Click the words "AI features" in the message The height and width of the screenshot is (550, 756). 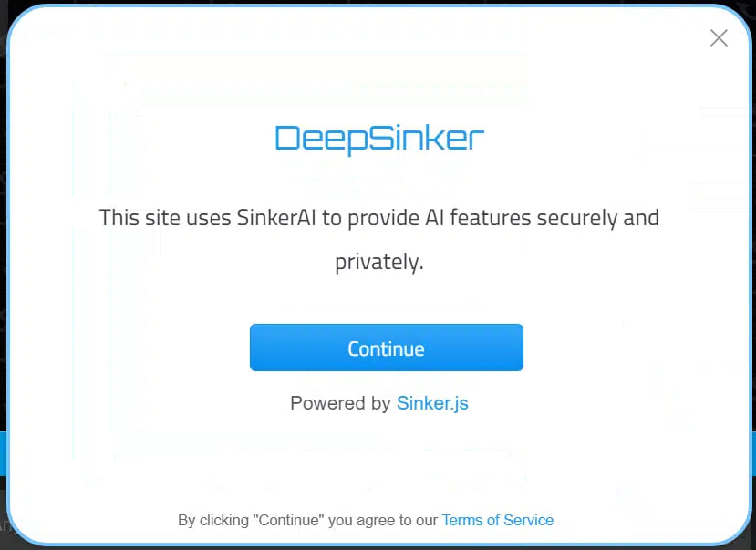tap(478, 218)
